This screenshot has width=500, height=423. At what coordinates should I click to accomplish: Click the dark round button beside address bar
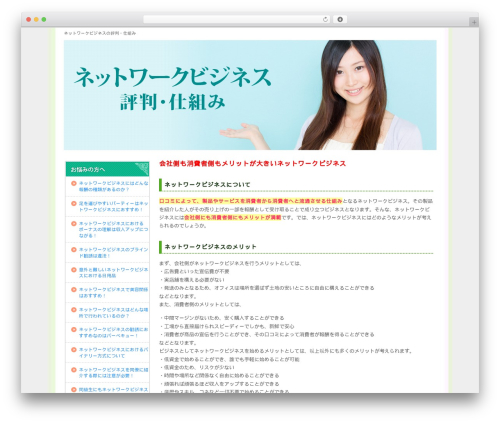coord(340,19)
